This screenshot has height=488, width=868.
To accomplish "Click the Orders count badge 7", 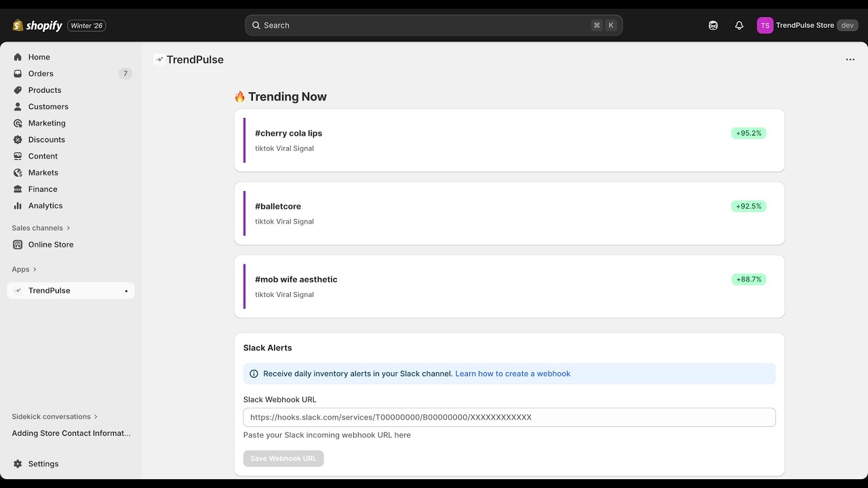I will tap(125, 73).
